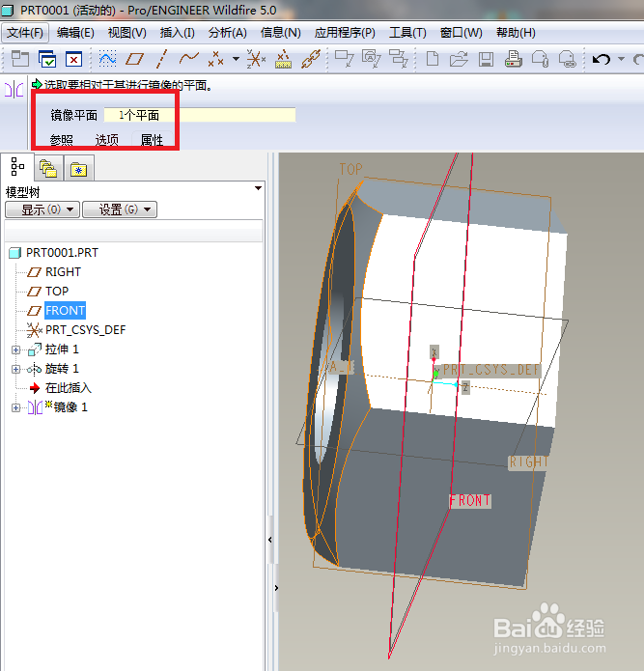The image size is (644, 671).
Task: Click the RIGHT plane label in the viewport
Action: [x=528, y=462]
